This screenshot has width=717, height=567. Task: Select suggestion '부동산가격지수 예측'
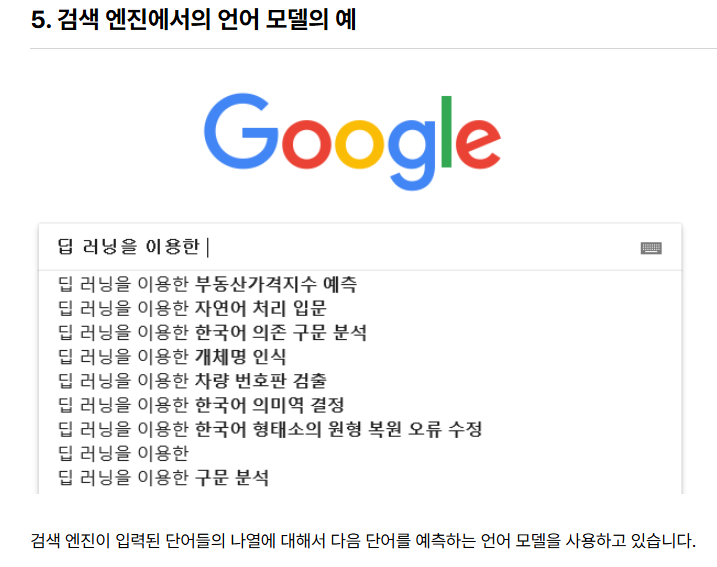(x=207, y=284)
